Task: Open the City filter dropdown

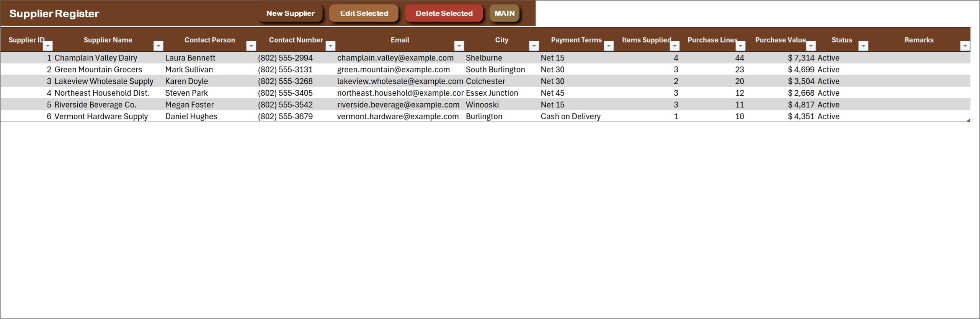Action: (534, 46)
